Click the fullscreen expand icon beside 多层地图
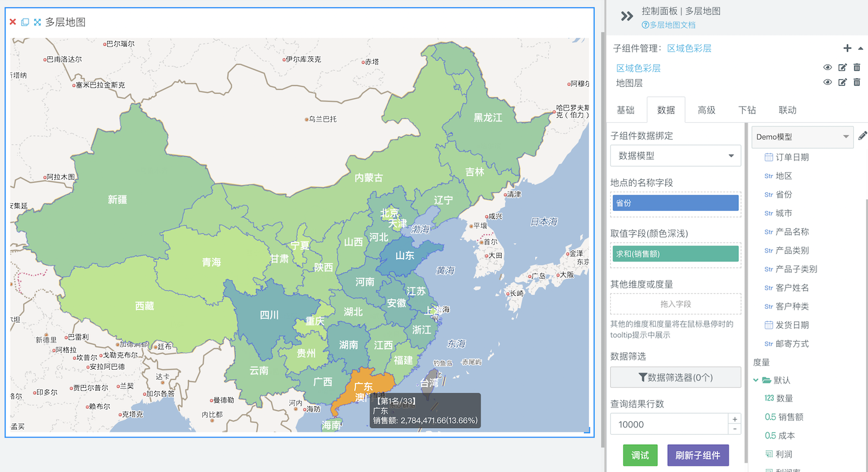The image size is (868, 472). pos(37,22)
